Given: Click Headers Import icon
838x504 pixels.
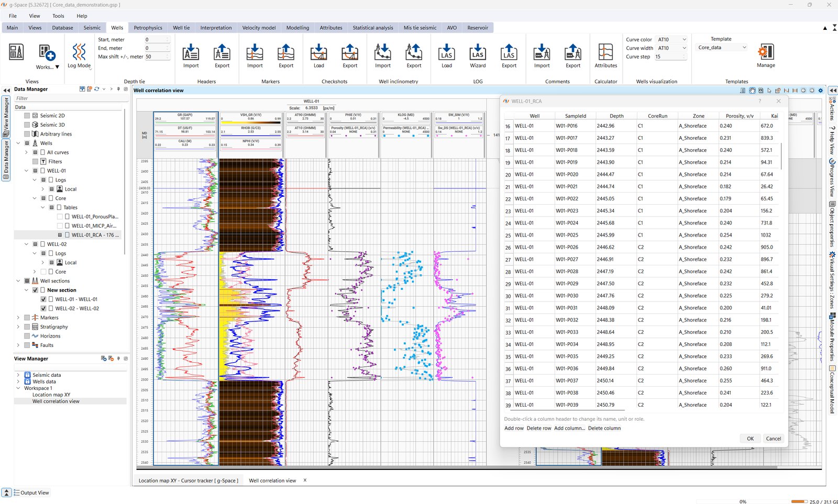Looking at the screenshot, I should pyautogui.click(x=191, y=52).
